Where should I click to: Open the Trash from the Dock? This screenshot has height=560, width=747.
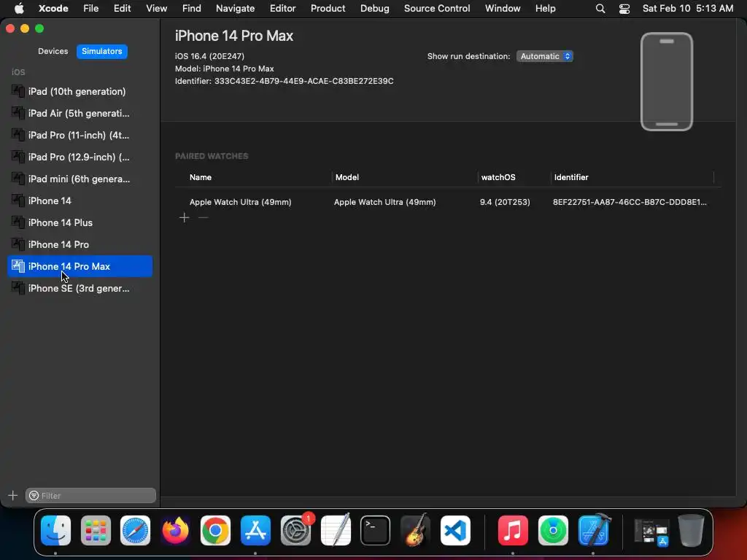691,531
